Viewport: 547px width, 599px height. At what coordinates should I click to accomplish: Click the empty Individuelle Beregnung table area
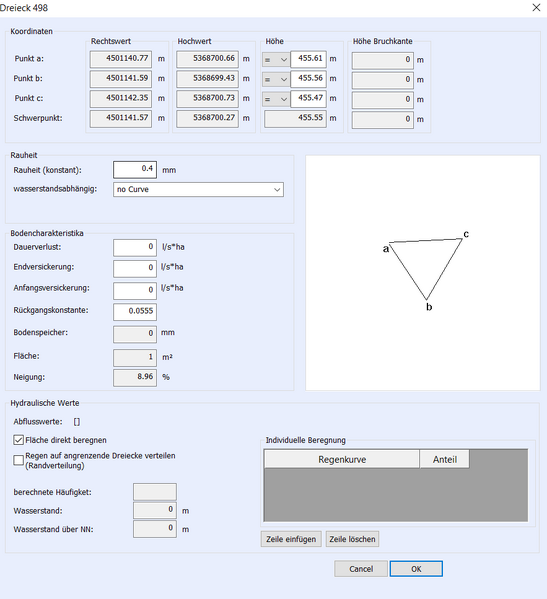[396, 495]
